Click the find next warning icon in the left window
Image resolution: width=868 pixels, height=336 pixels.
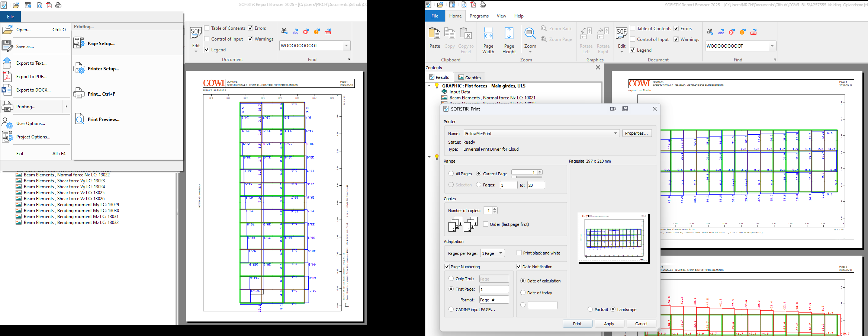coord(316,32)
